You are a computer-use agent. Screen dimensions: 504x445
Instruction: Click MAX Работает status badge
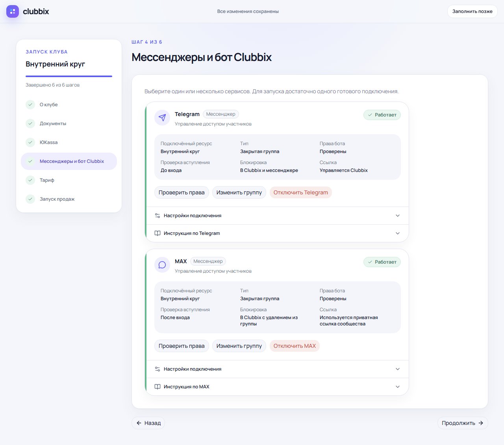(382, 262)
